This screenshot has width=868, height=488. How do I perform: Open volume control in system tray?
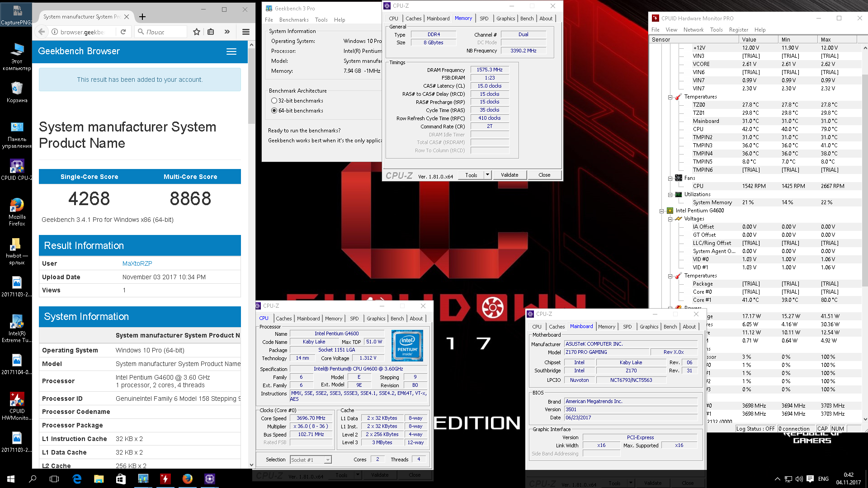(x=799, y=479)
